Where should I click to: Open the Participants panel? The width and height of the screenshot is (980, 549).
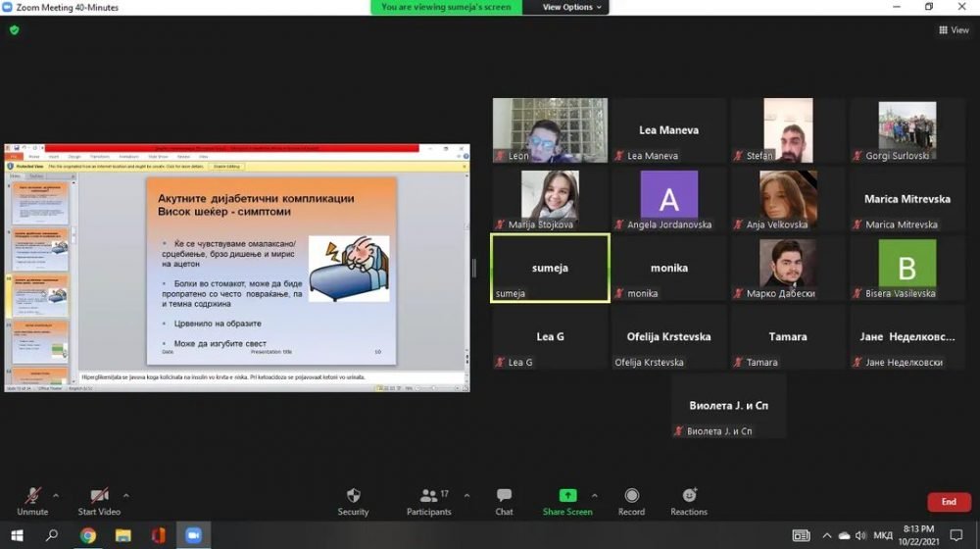429,496
